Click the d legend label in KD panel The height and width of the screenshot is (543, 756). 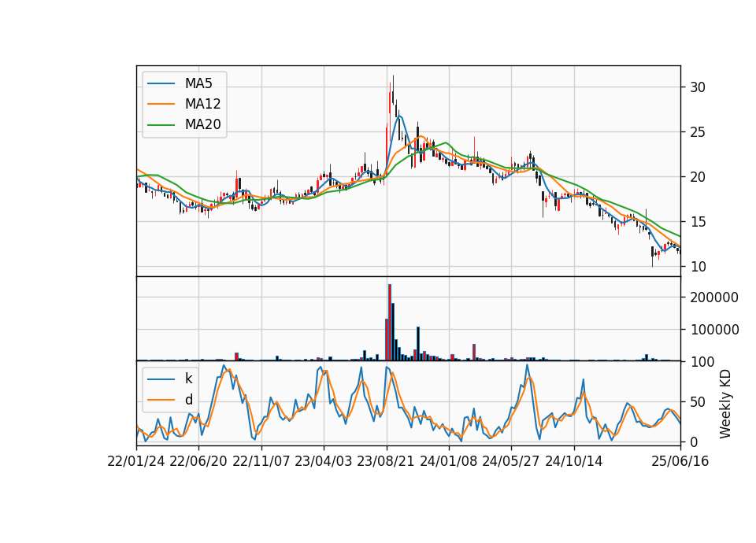point(188,400)
